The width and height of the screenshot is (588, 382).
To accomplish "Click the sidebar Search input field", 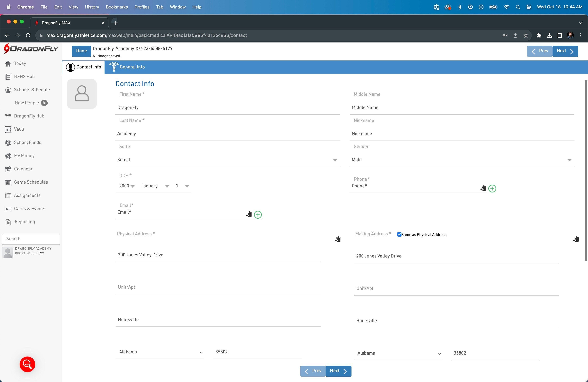I will [31, 239].
